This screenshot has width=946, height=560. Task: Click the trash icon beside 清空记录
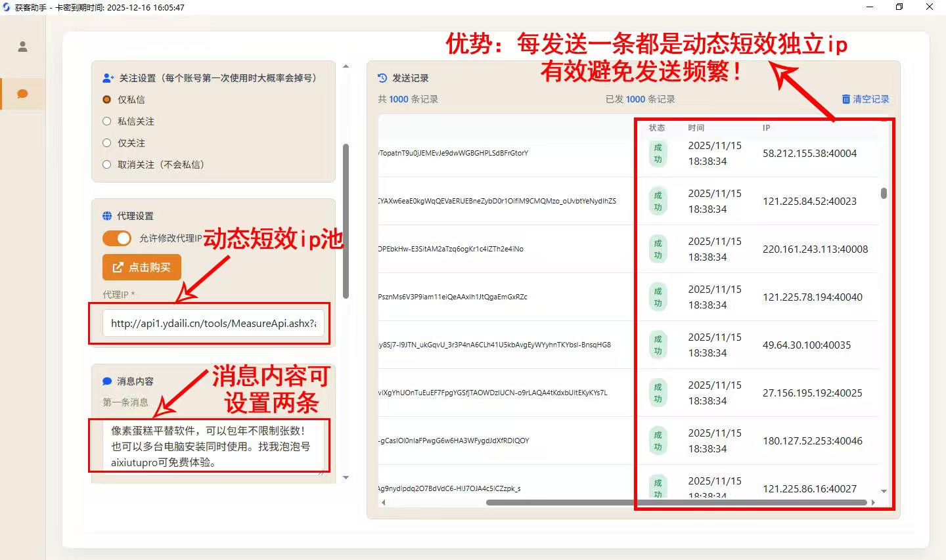click(846, 99)
